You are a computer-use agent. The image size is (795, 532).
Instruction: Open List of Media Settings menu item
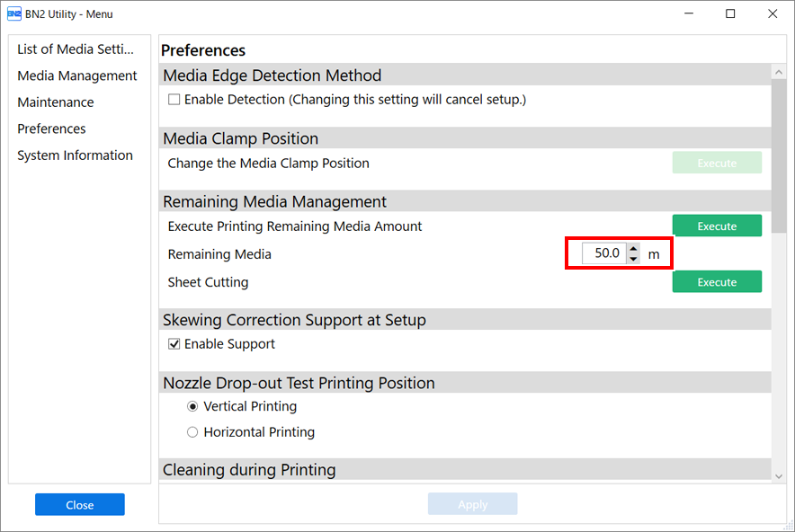pyautogui.click(x=76, y=49)
